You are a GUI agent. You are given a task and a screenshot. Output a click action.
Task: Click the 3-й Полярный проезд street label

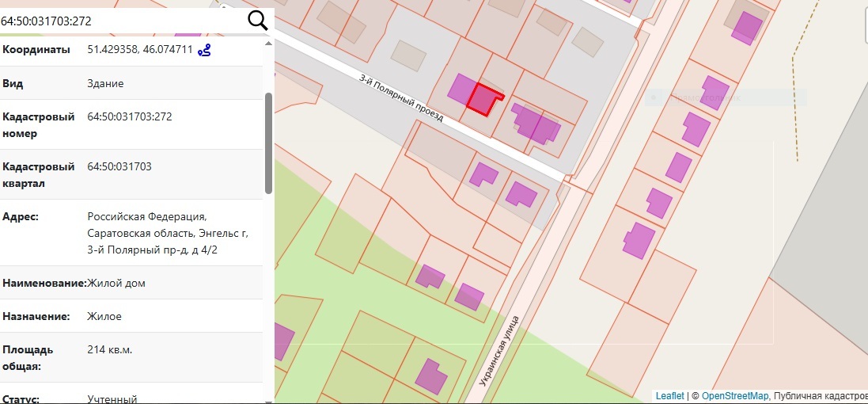tap(401, 98)
